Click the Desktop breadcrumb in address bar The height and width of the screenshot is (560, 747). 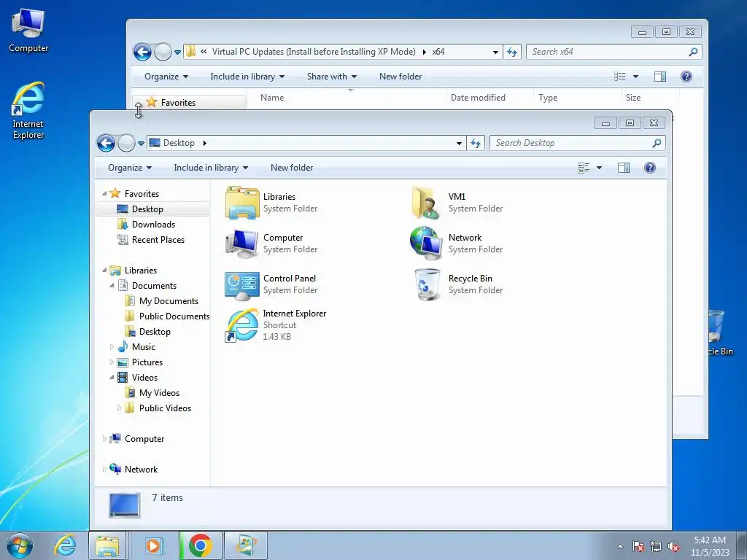pyautogui.click(x=179, y=143)
